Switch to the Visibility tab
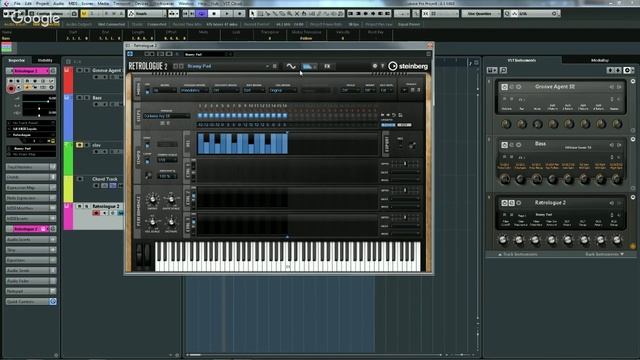640x360 pixels. pyautogui.click(x=45, y=60)
